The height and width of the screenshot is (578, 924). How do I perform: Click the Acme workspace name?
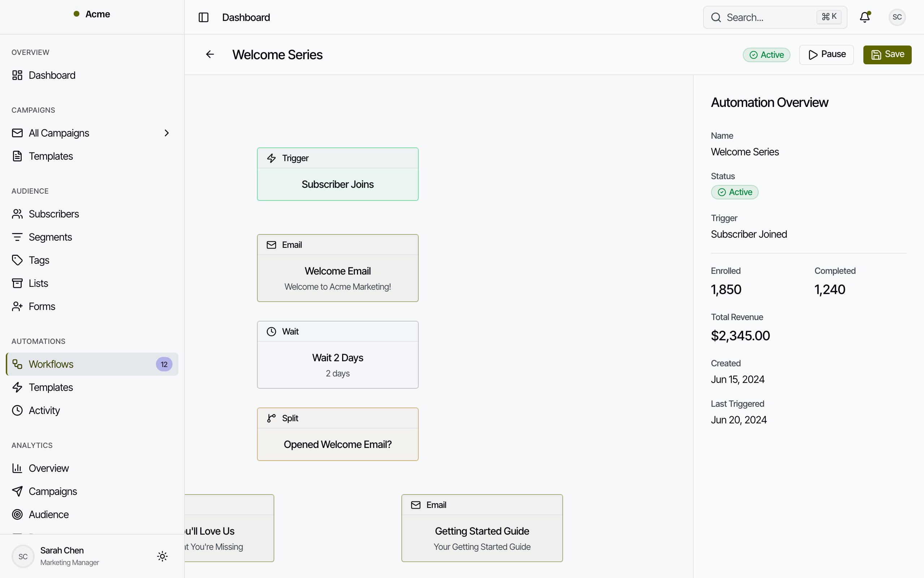(x=97, y=14)
